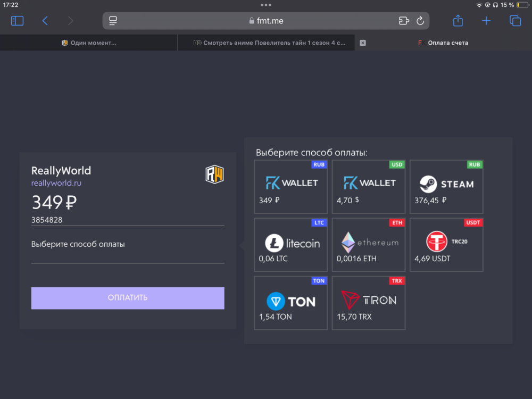Click the 349 ₽ invoice amount
The height and width of the screenshot is (399, 532).
54,203
